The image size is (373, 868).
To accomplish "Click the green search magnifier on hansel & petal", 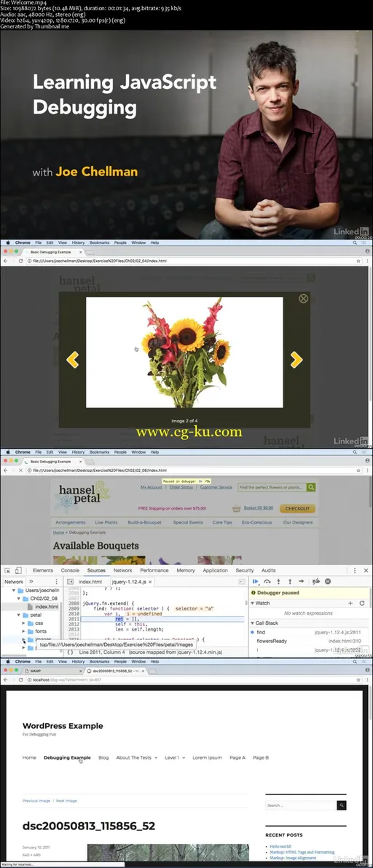I will 311,487.
